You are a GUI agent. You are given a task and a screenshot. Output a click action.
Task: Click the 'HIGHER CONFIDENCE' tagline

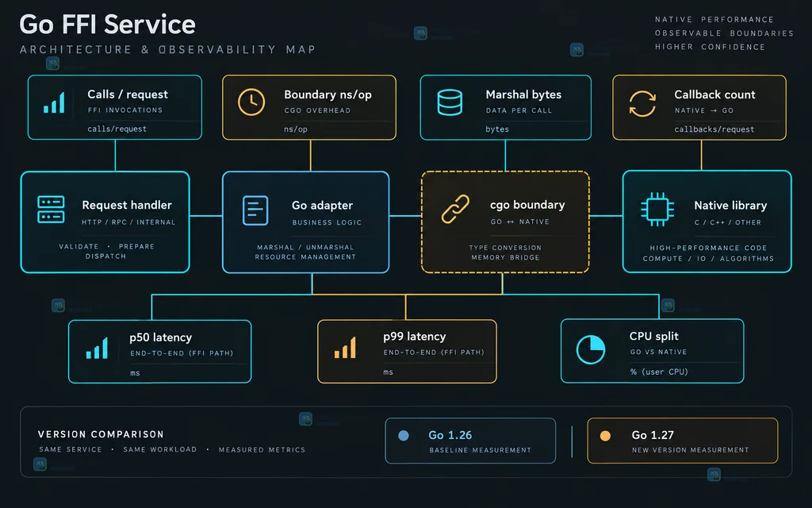click(710, 47)
